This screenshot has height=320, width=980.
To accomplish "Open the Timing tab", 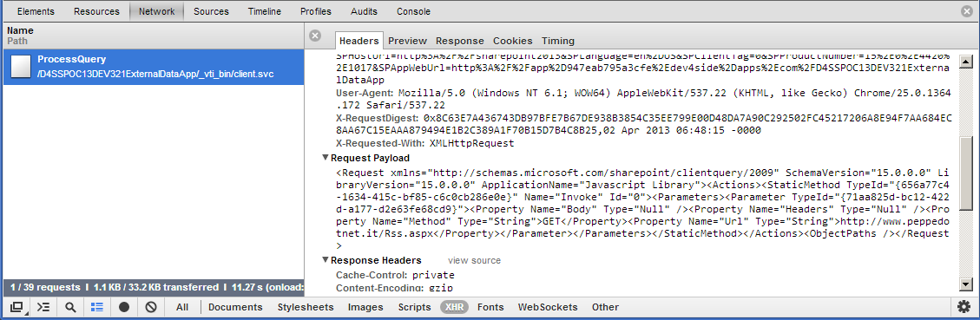I will point(557,41).
